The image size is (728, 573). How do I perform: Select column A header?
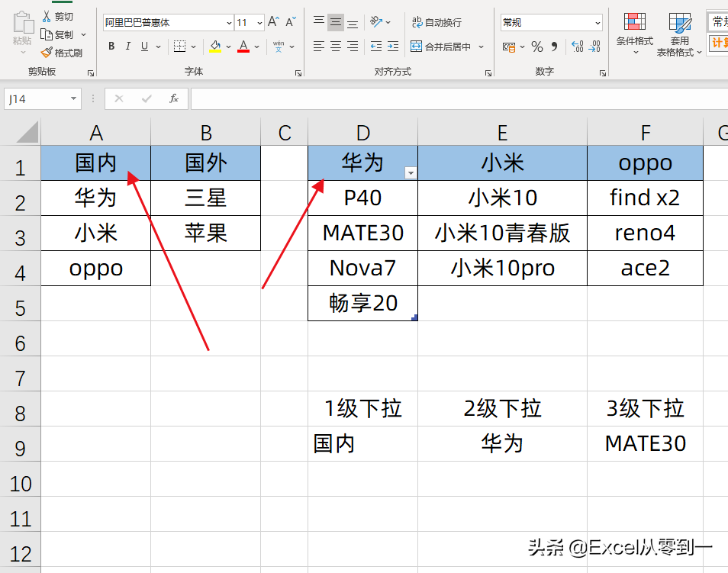tap(96, 132)
